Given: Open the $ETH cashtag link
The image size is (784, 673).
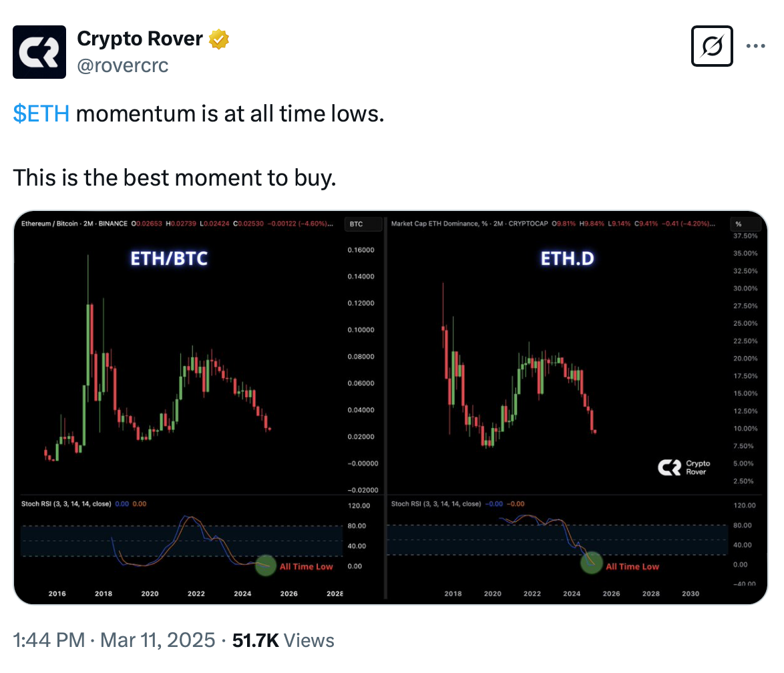Looking at the screenshot, I should (41, 114).
